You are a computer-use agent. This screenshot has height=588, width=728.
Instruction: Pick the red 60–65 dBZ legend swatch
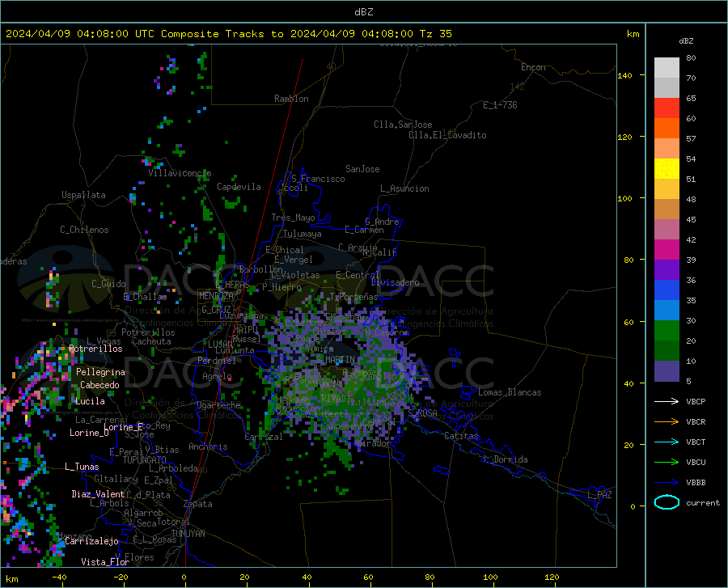pyautogui.click(x=667, y=108)
